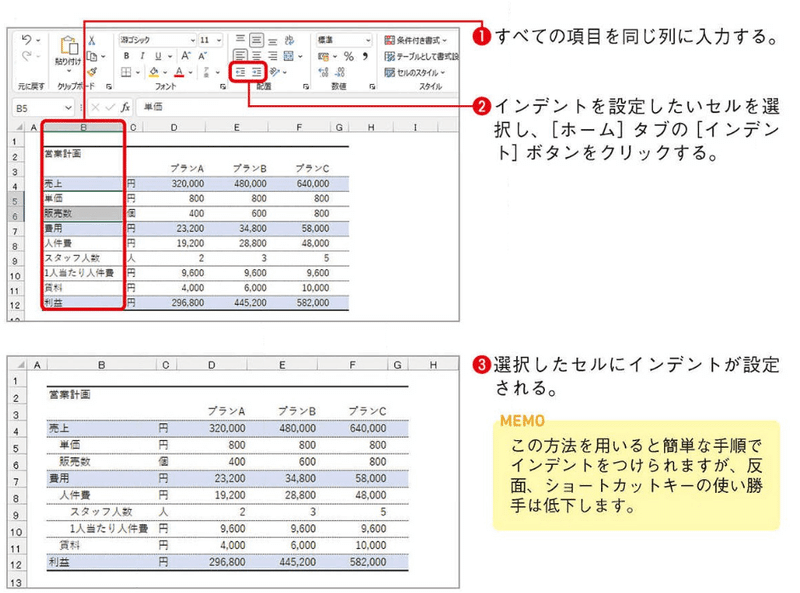Viewport: 800px width, 593px height.
Task: Open the クリップボード group dialog launcher
Action: [109, 87]
